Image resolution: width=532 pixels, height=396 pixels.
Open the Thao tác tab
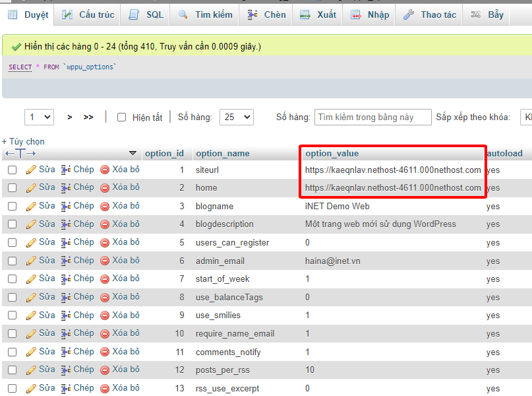(x=430, y=15)
